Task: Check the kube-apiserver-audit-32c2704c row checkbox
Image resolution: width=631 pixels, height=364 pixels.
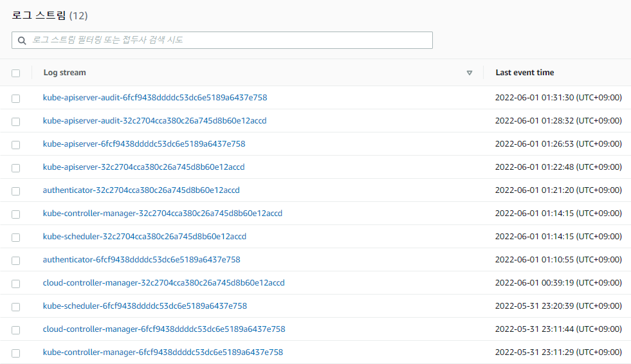Action: coord(15,122)
